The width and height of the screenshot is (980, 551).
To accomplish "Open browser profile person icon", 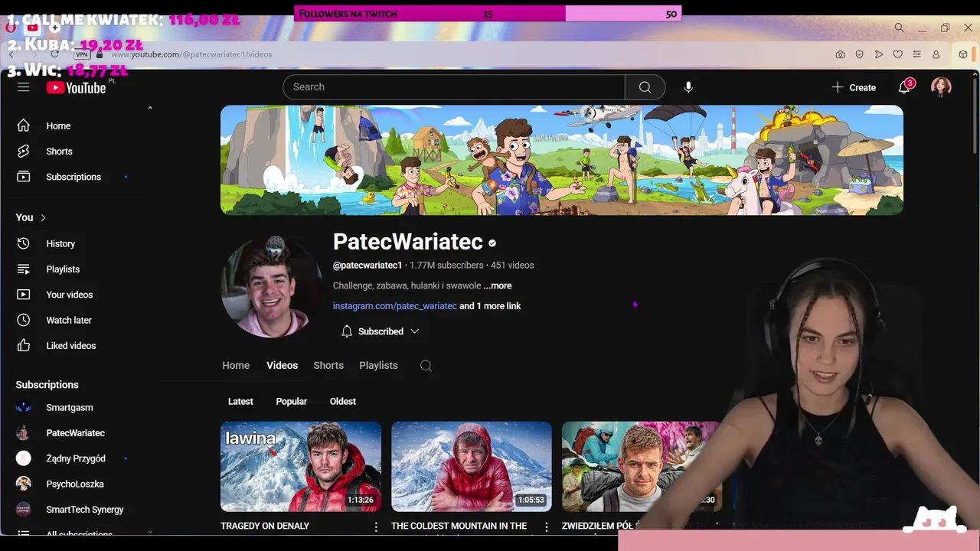I will (936, 54).
